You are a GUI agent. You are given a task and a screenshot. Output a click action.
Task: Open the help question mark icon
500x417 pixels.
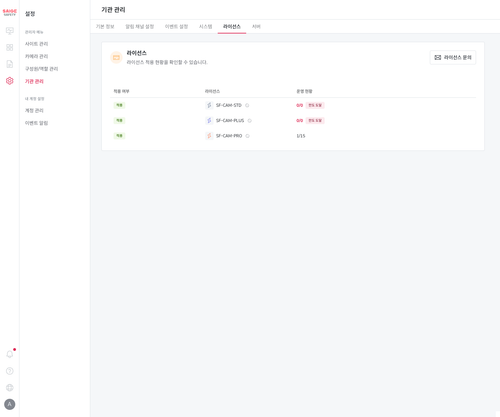coord(10,371)
